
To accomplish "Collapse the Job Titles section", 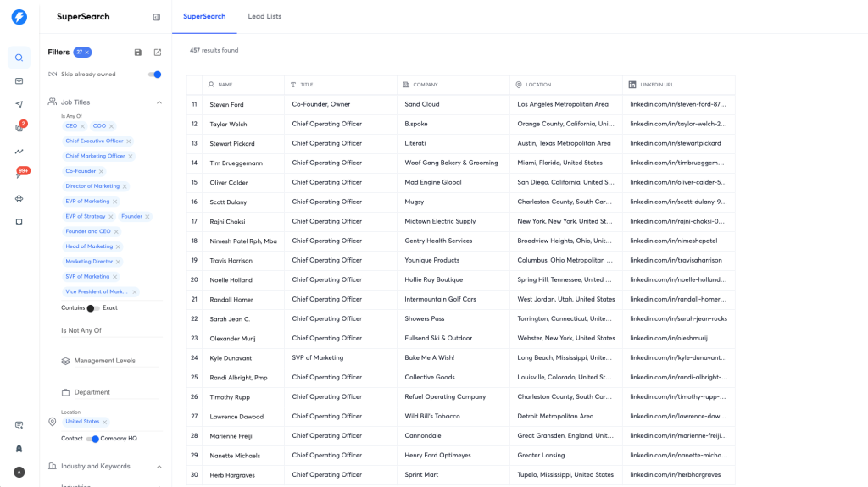I will [x=159, y=102].
